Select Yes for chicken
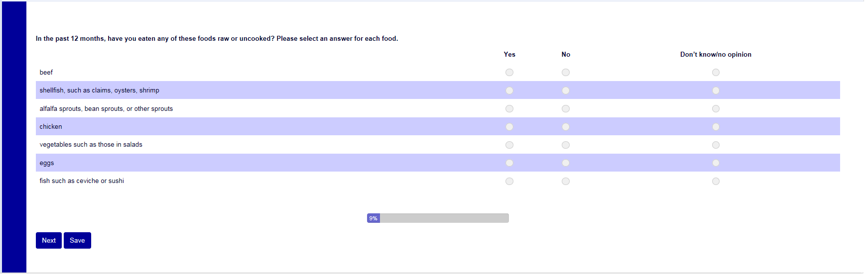Screen dimensions: 868x274 pyautogui.click(x=509, y=127)
